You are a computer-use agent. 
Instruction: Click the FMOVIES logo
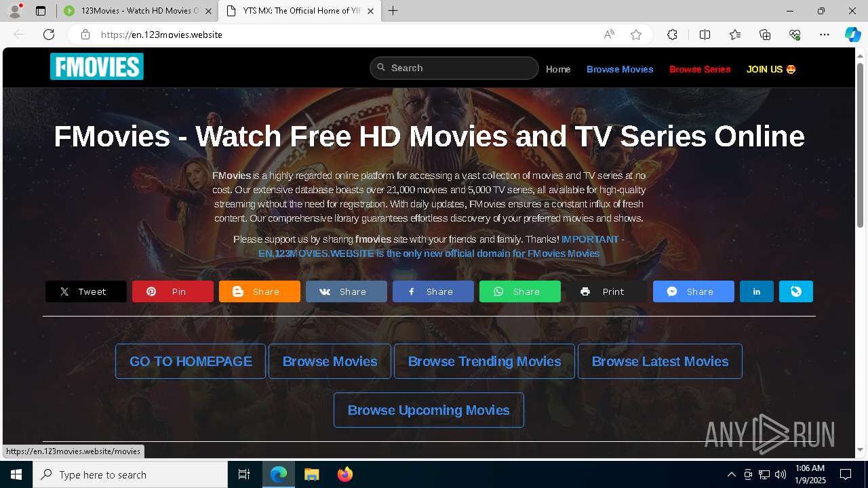(97, 66)
